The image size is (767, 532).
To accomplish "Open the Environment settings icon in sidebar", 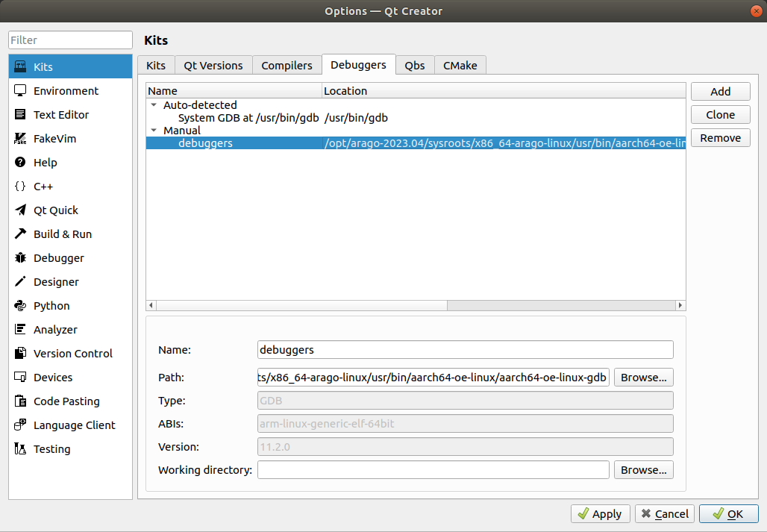I will click(21, 91).
